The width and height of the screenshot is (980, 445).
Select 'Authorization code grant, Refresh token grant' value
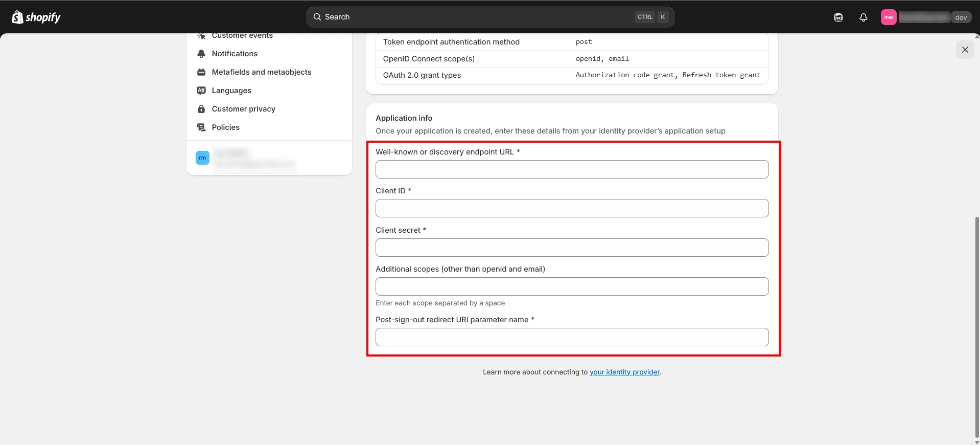pos(668,75)
